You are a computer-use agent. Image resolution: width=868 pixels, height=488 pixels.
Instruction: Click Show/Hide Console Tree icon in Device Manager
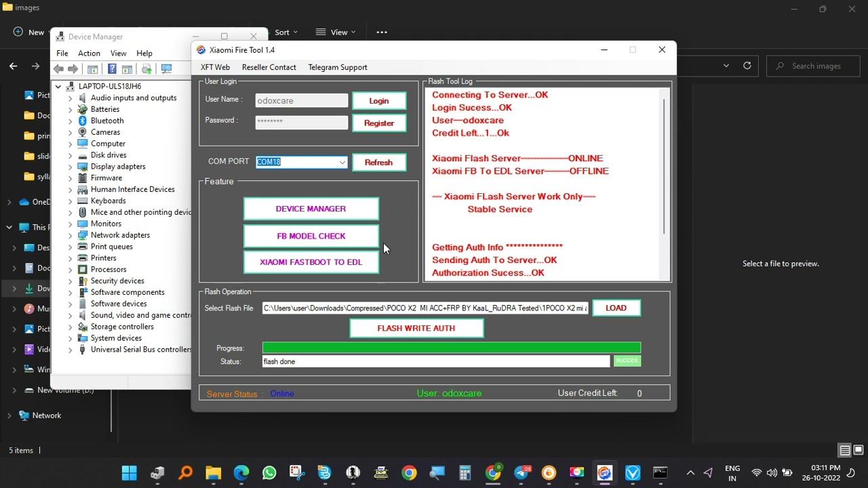click(x=93, y=69)
